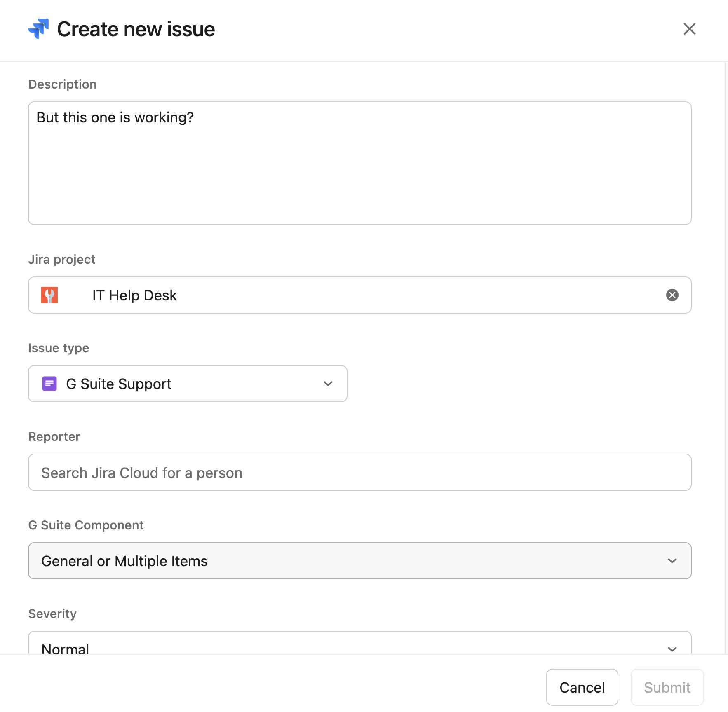Click the Reporter person search field

click(x=359, y=472)
